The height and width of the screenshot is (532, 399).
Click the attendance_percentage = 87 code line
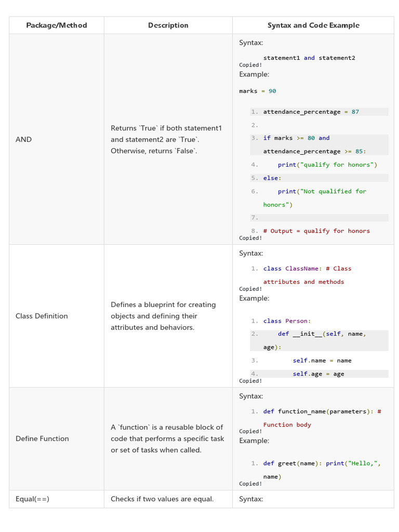pos(311,112)
